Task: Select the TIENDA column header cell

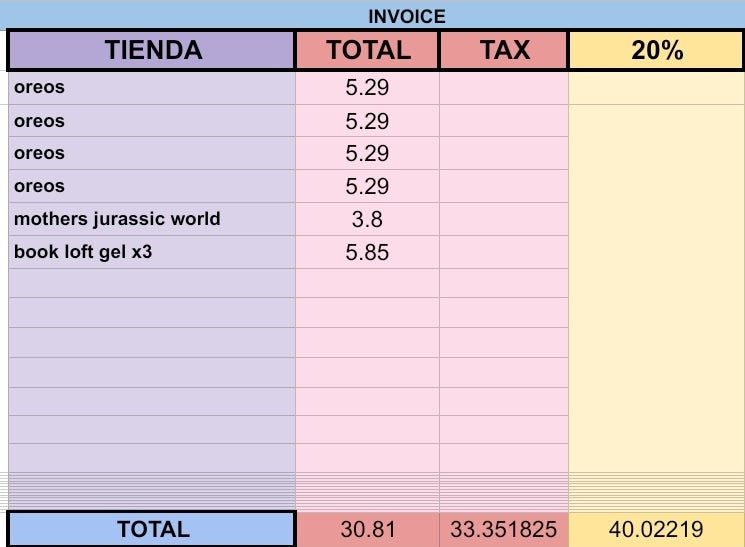Action: click(152, 50)
